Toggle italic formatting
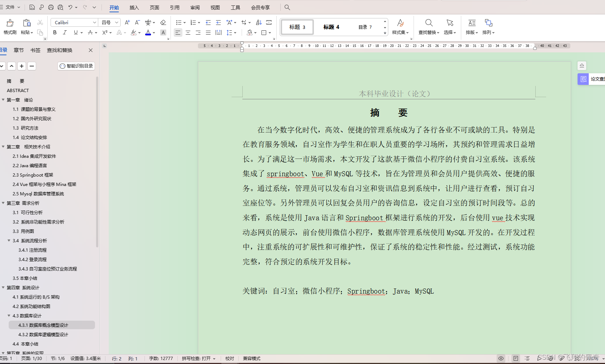The image size is (605, 364). [x=65, y=32]
